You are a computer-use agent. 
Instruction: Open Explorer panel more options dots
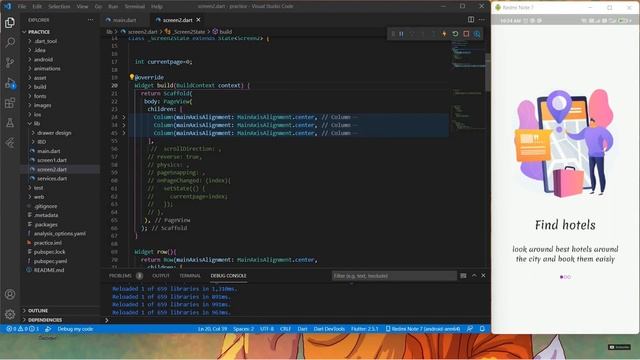click(90, 20)
